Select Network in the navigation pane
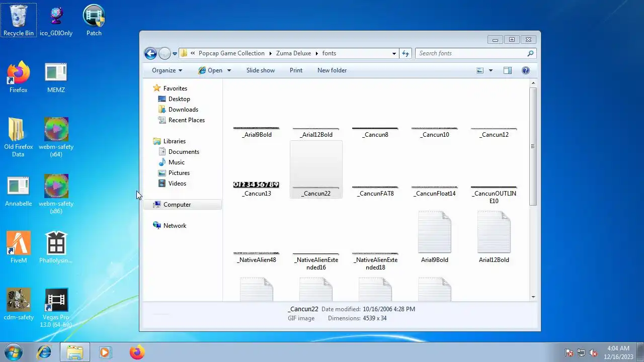The width and height of the screenshot is (644, 362). pos(175,226)
